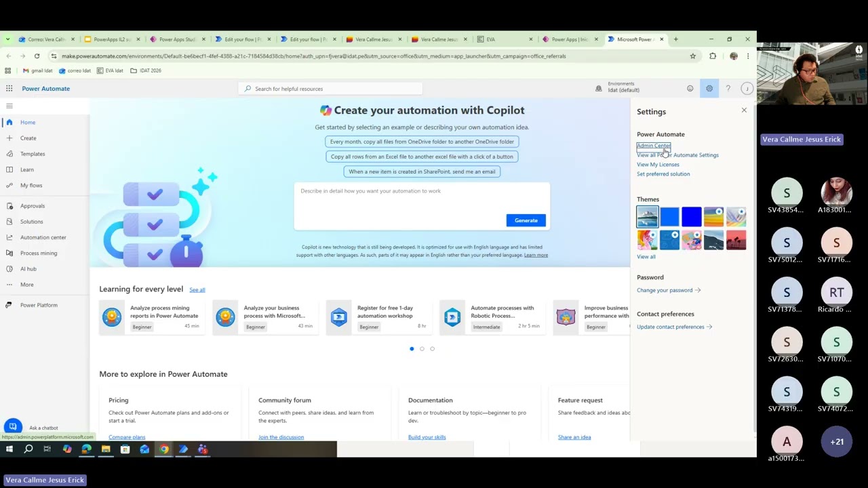This screenshot has width=868, height=488.
Task: Open Register for free 1-day workshop card
Action: [378, 317]
